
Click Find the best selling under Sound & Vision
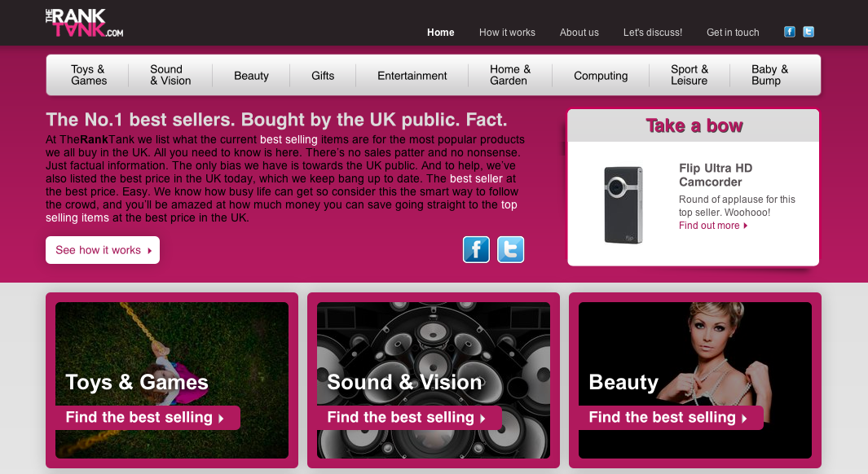pyautogui.click(x=409, y=418)
